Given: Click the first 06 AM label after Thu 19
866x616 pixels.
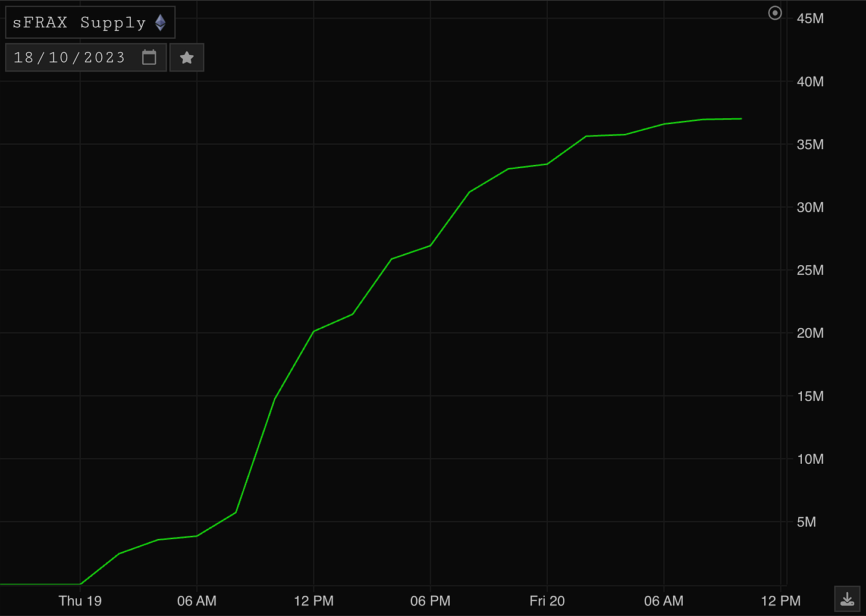Looking at the screenshot, I should point(197,601).
